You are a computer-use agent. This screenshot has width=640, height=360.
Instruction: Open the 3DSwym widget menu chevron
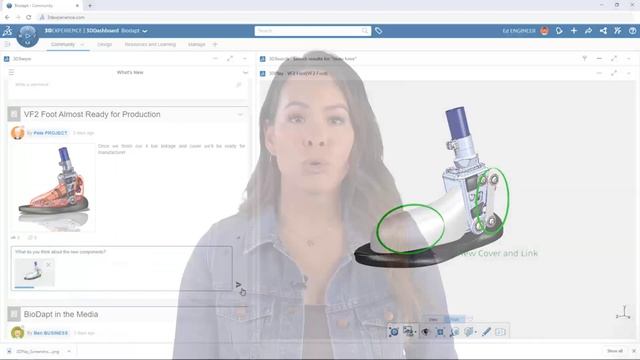click(245, 59)
